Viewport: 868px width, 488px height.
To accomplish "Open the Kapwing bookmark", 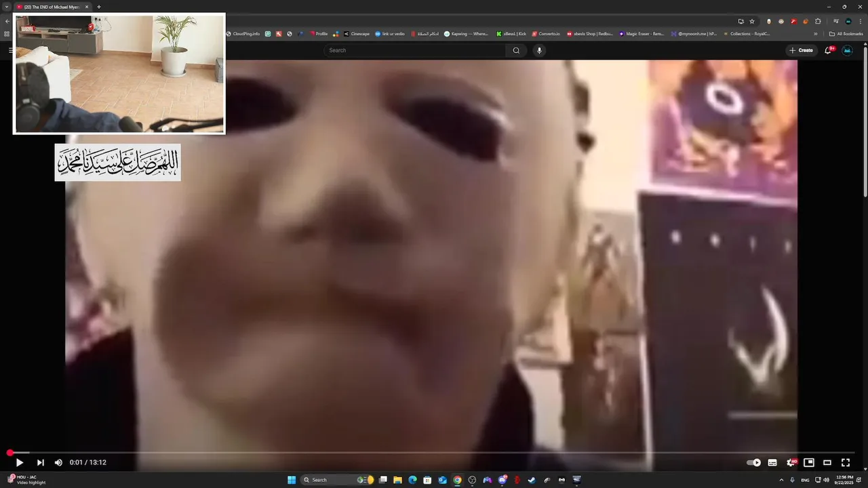I will [466, 33].
